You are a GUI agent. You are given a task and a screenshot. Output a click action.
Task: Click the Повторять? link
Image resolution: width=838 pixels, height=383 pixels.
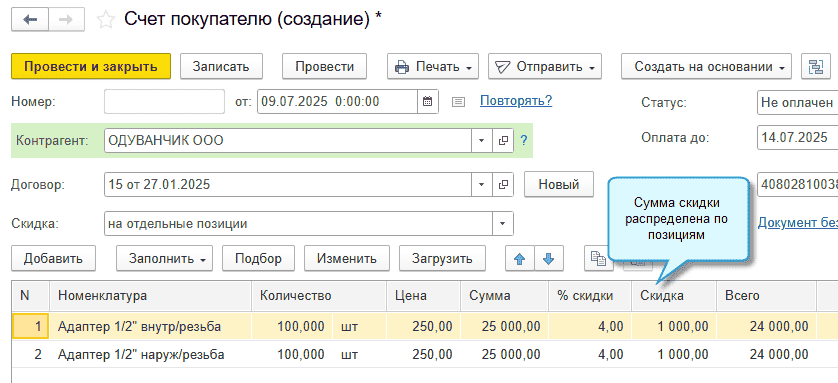pyautogui.click(x=516, y=100)
